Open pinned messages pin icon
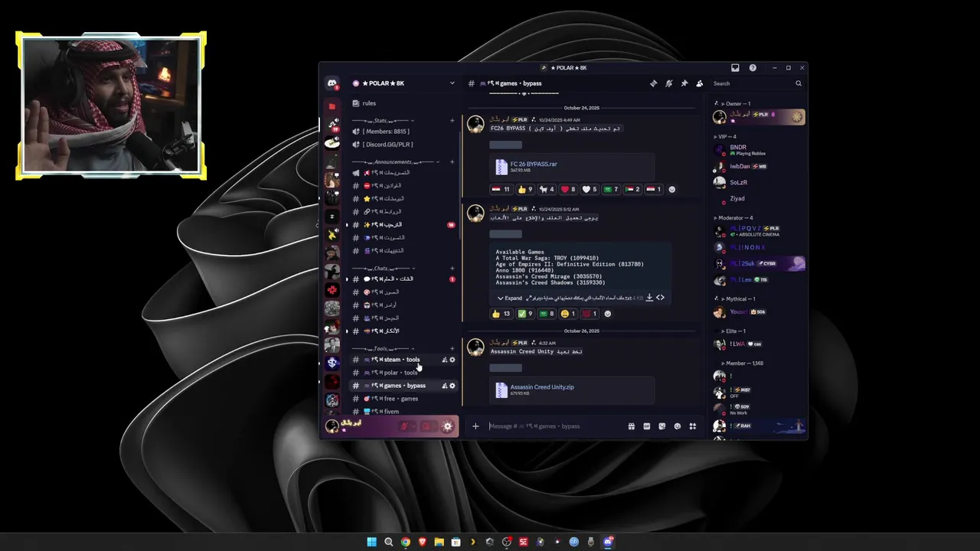 [684, 83]
